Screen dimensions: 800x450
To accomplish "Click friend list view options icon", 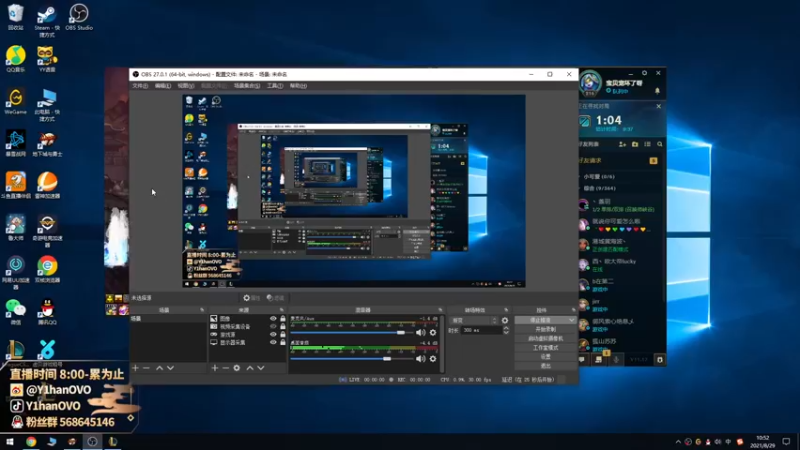I will pyautogui.click(x=647, y=144).
